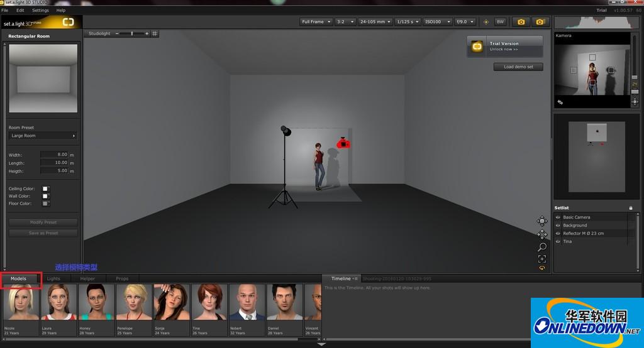Select the Nobert model thumbnail

click(247, 310)
